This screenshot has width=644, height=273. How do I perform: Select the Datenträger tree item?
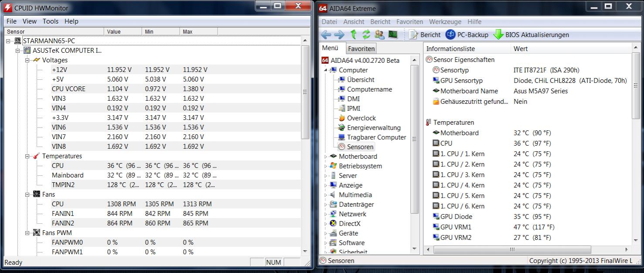[x=356, y=204]
